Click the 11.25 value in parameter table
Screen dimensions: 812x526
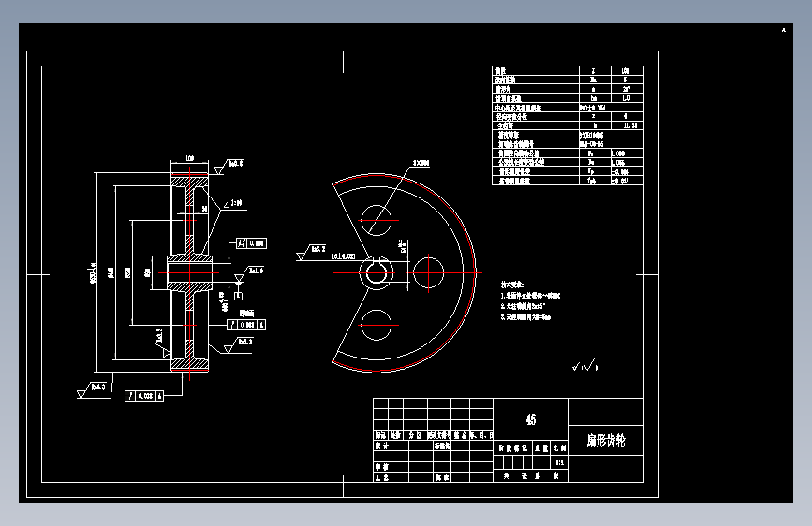[x=629, y=125]
